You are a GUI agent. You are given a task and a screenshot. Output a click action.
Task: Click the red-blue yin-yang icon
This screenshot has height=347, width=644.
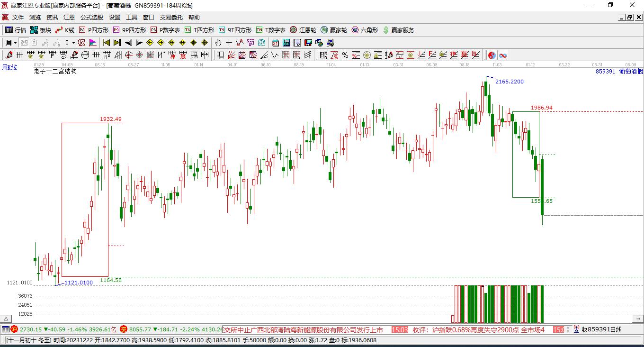pos(492,55)
